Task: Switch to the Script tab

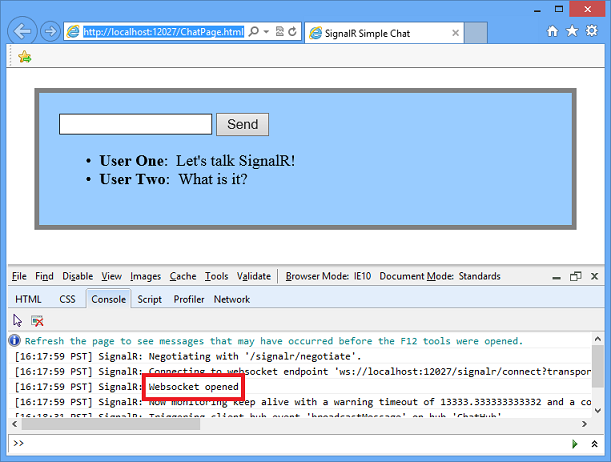Action: point(150,299)
